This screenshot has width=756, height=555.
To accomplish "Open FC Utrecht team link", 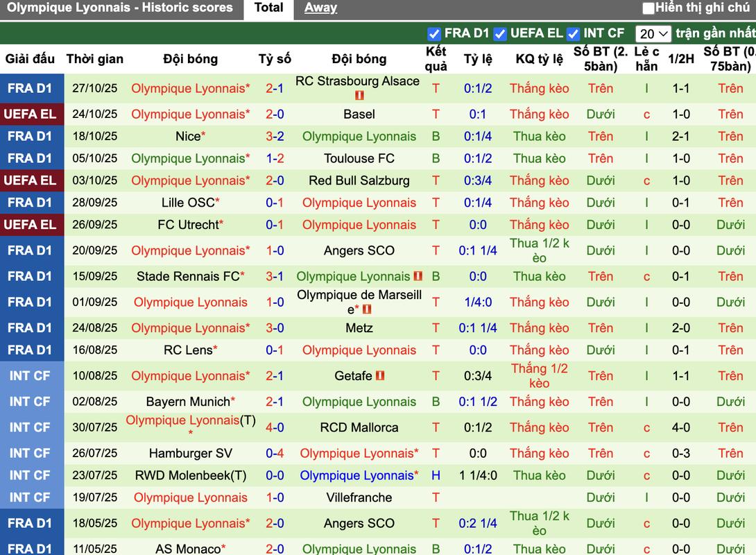I will click(188, 225).
